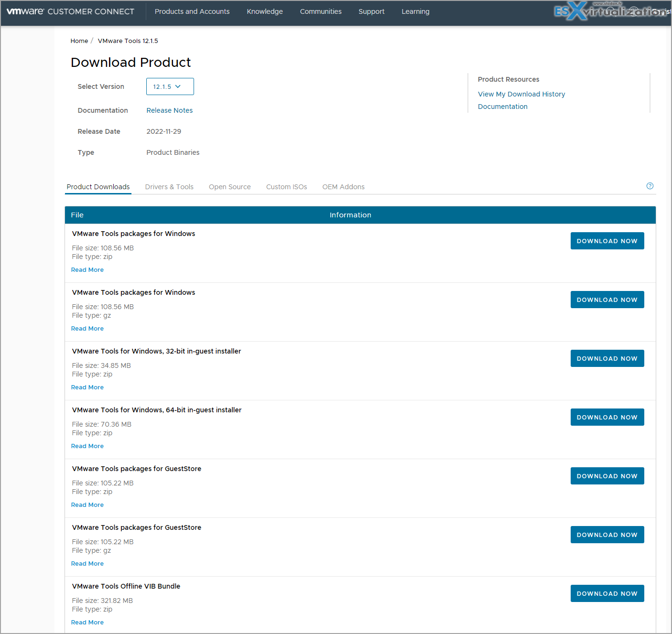The width and height of the screenshot is (672, 634).
Task: Expand the Select Version 12.1.5 dropdown
Action: pyautogui.click(x=170, y=86)
